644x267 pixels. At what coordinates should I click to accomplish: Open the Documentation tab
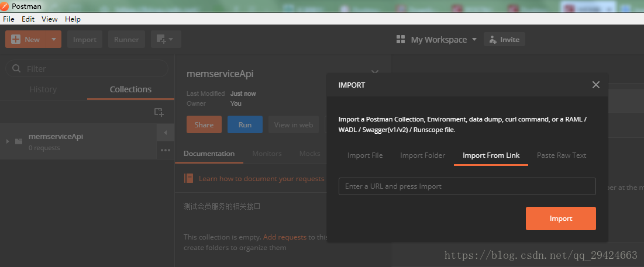click(x=209, y=154)
